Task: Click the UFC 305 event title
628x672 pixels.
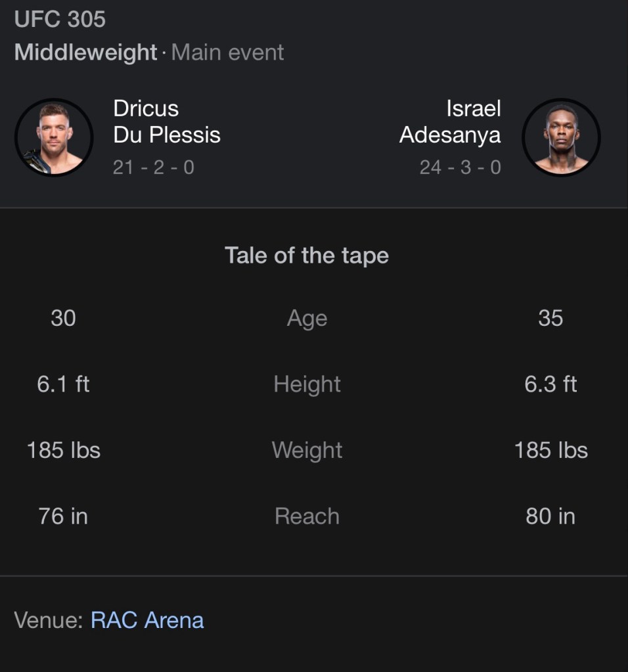Action: tap(60, 19)
